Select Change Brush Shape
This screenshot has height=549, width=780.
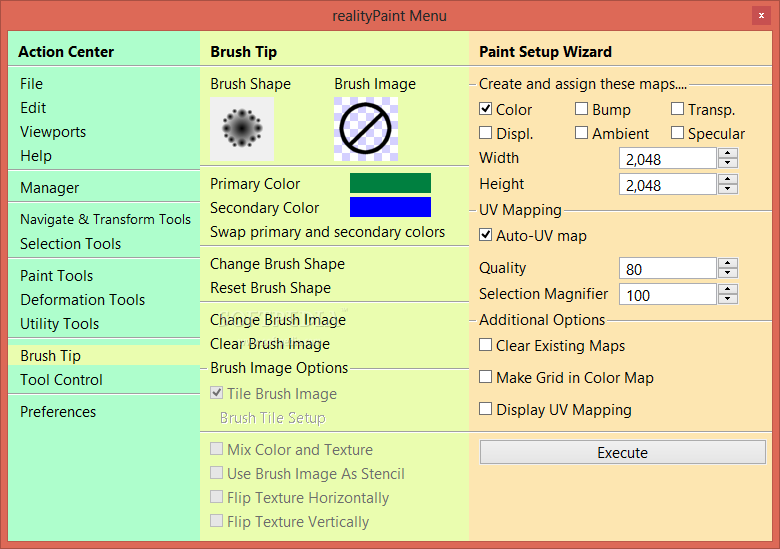(277, 264)
